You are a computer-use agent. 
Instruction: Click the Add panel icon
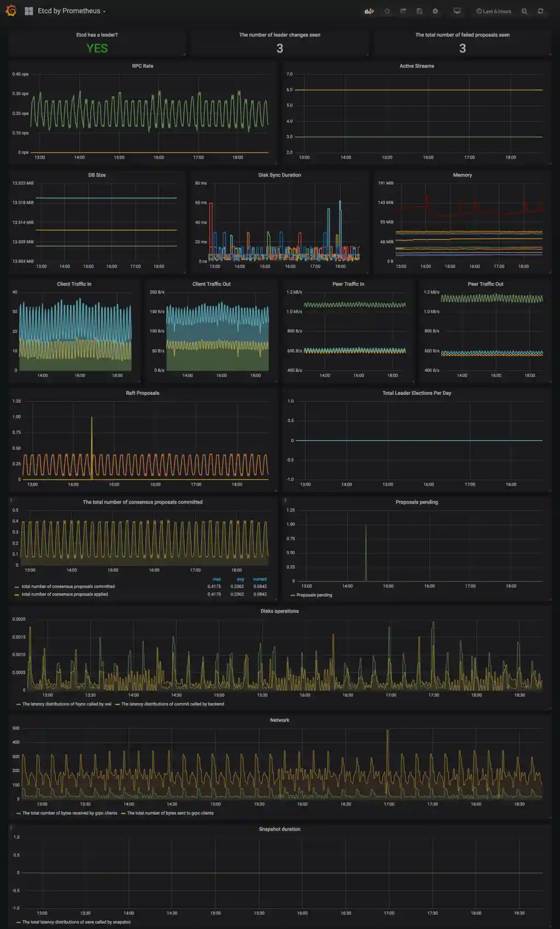[369, 11]
